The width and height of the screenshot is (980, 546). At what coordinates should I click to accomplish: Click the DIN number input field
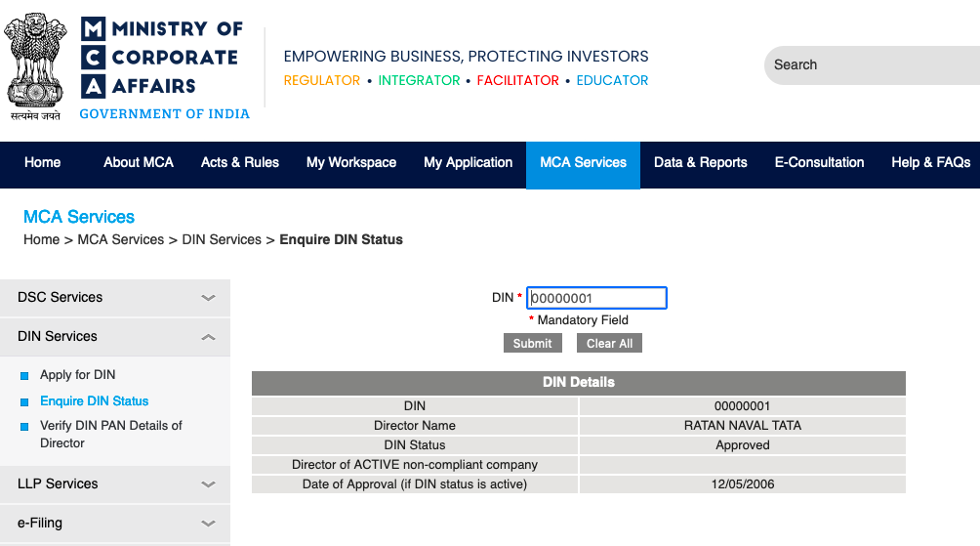pyautogui.click(x=596, y=298)
